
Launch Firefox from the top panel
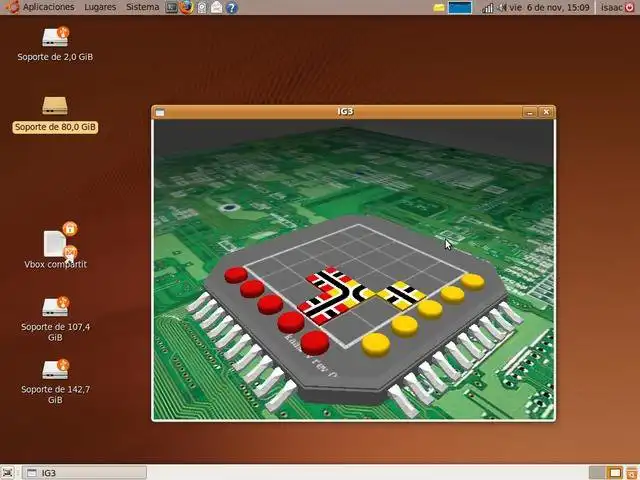click(x=187, y=7)
